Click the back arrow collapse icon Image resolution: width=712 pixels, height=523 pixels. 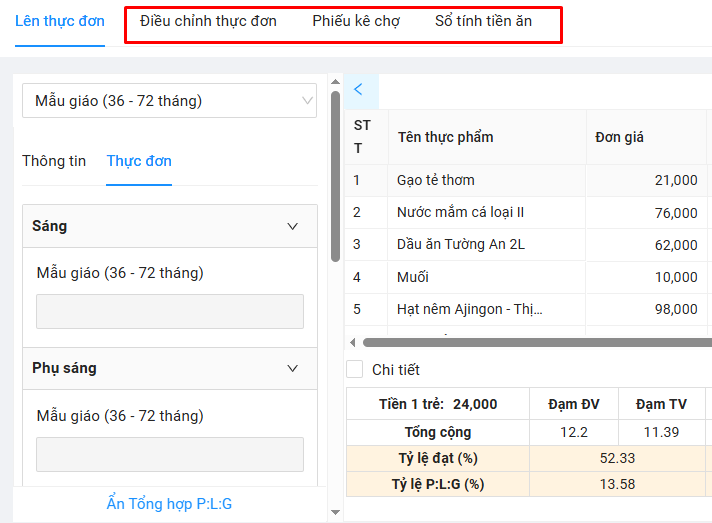tap(359, 90)
